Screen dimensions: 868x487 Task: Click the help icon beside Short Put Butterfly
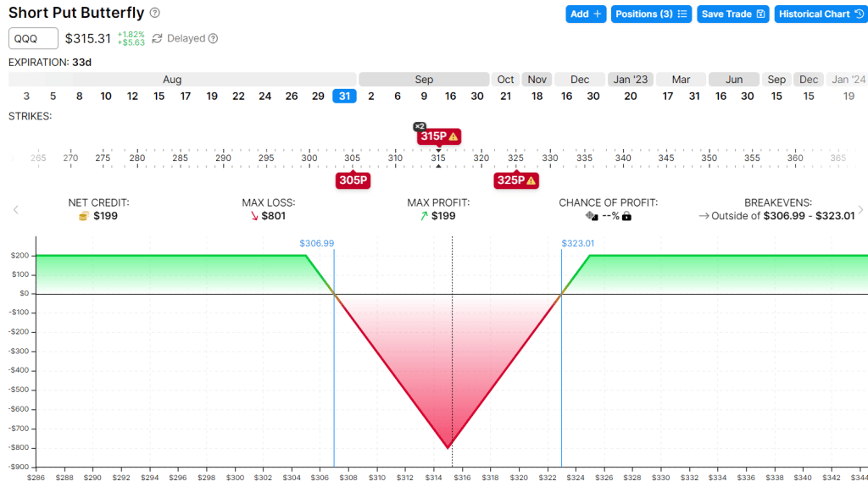[x=154, y=14]
